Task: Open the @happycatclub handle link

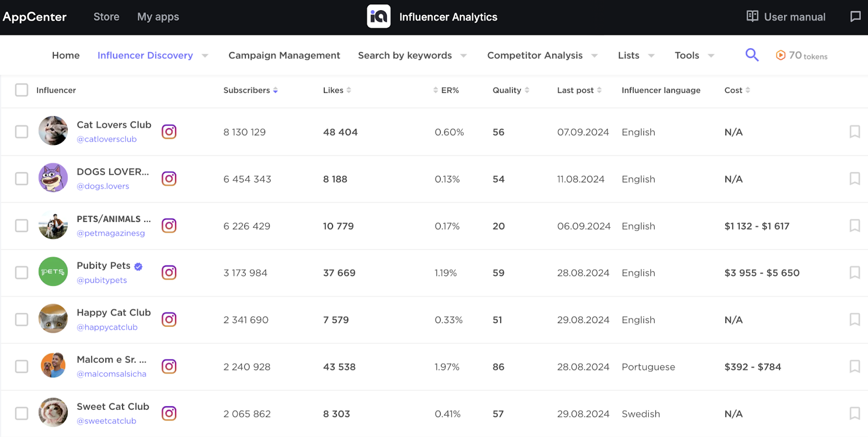Action: [107, 327]
